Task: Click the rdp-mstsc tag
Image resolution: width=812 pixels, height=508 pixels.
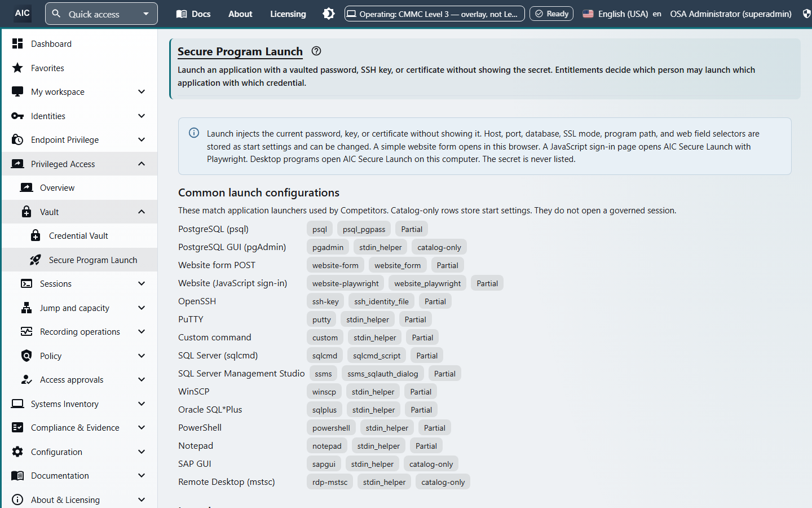Action: click(330, 482)
